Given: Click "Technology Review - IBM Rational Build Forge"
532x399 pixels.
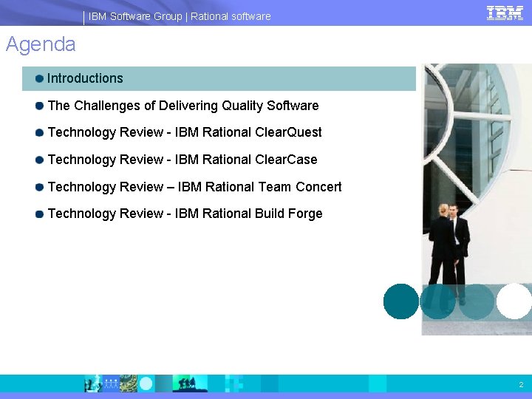Looking at the screenshot, I should 185,214.
